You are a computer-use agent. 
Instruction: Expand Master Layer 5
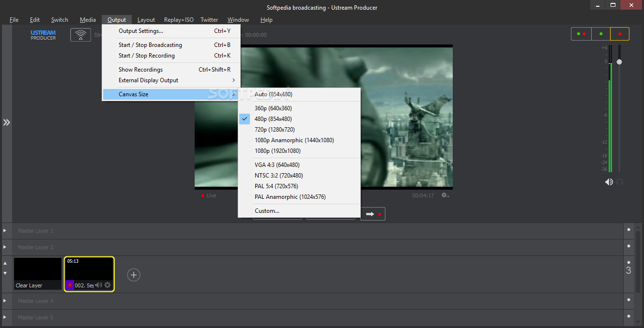[x=5, y=317]
